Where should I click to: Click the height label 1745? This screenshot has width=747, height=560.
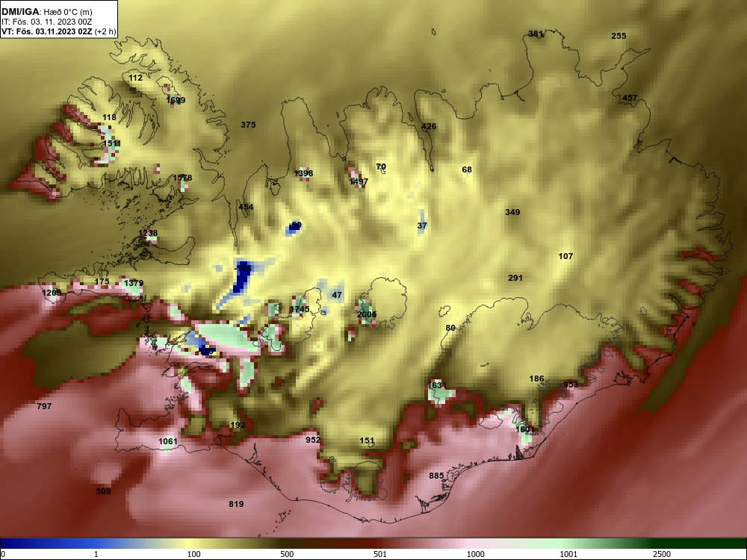pos(300,309)
